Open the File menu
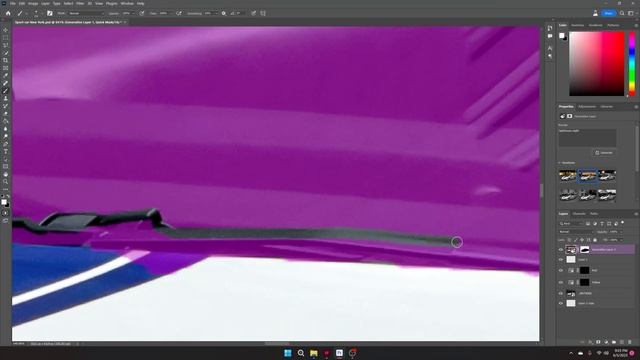The width and height of the screenshot is (640, 360). point(13,3)
